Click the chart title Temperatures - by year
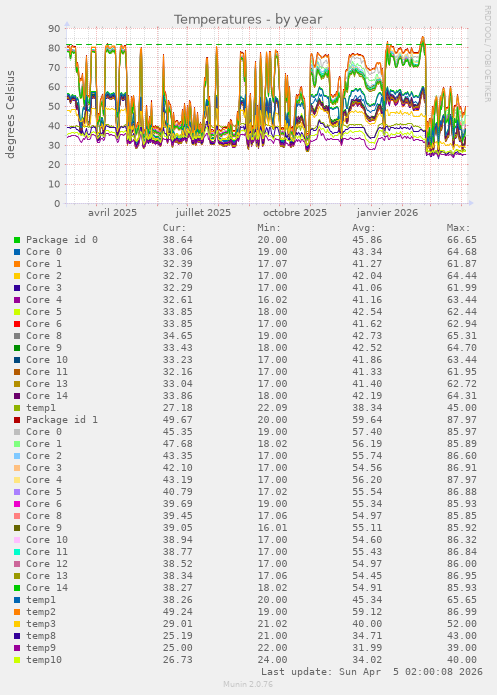 [248, 20]
